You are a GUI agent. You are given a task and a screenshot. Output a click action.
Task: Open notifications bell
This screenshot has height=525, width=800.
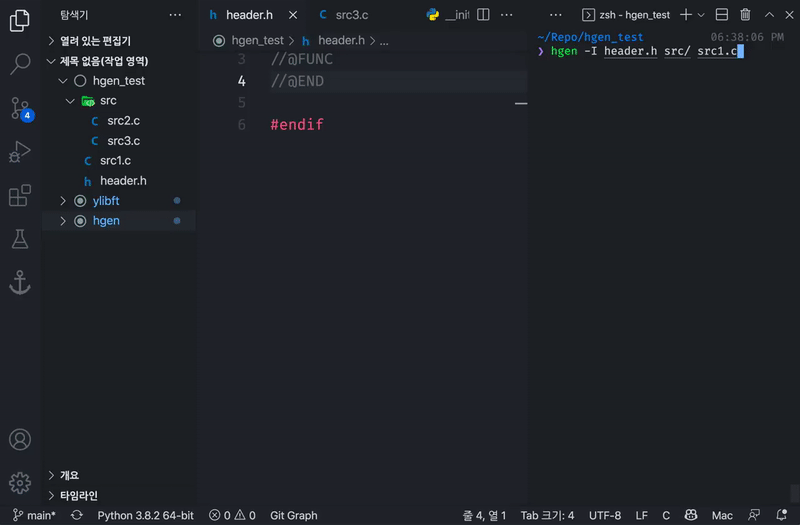[x=781, y=515]
